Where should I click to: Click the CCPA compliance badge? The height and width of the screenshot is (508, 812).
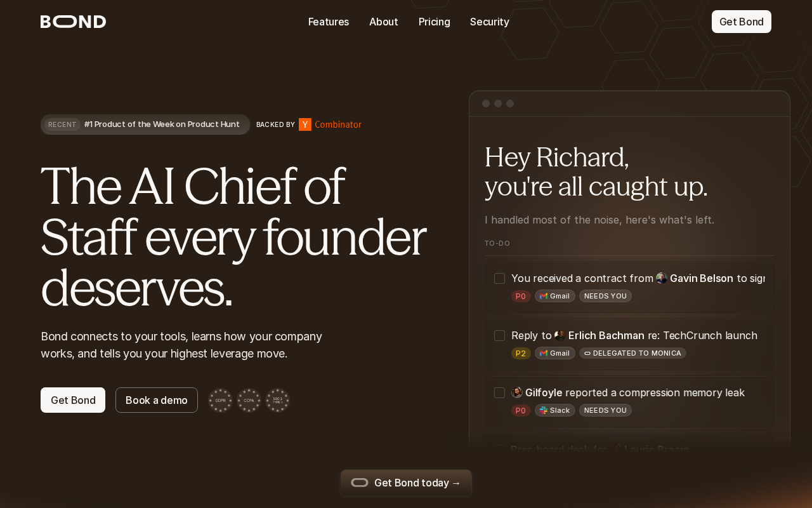(x=249, y=401)
